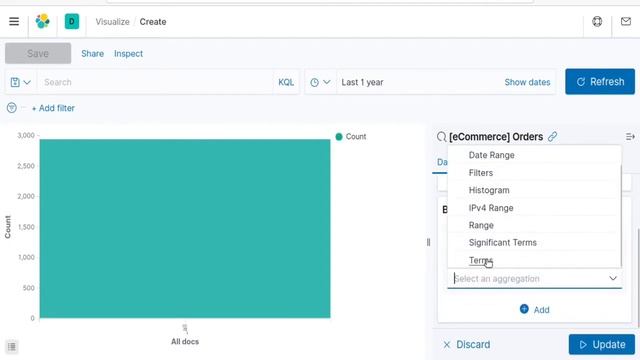
Task: Toggle the legend list icon under chart
Action: tap(12, 347)
